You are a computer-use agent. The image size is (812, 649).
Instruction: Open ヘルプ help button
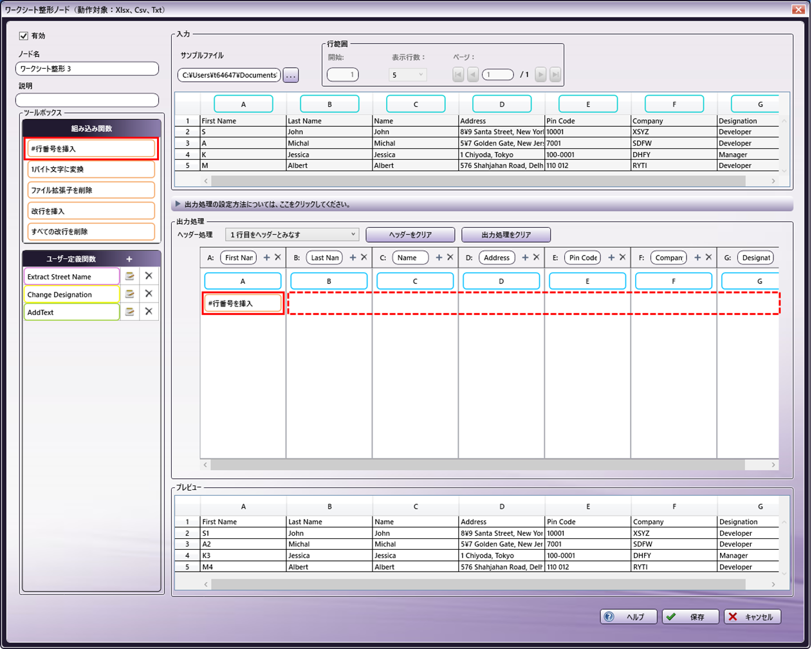pos(629,617)
